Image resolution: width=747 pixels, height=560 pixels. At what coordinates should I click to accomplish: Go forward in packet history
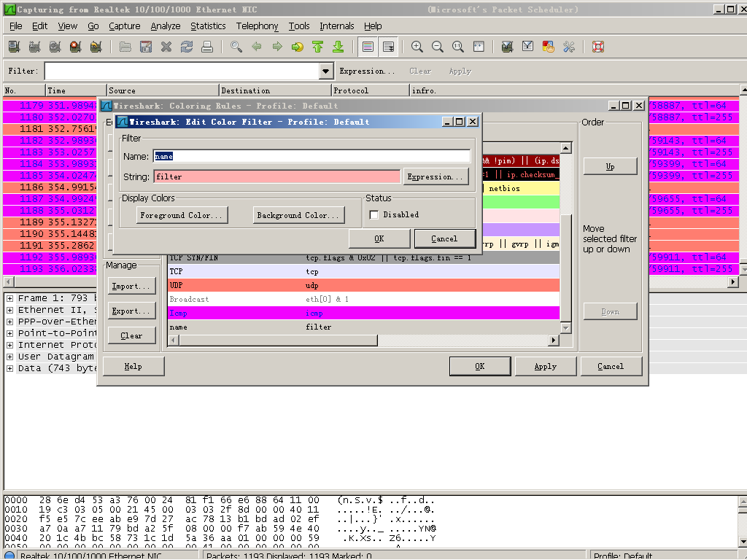click(x=277, y=47)
